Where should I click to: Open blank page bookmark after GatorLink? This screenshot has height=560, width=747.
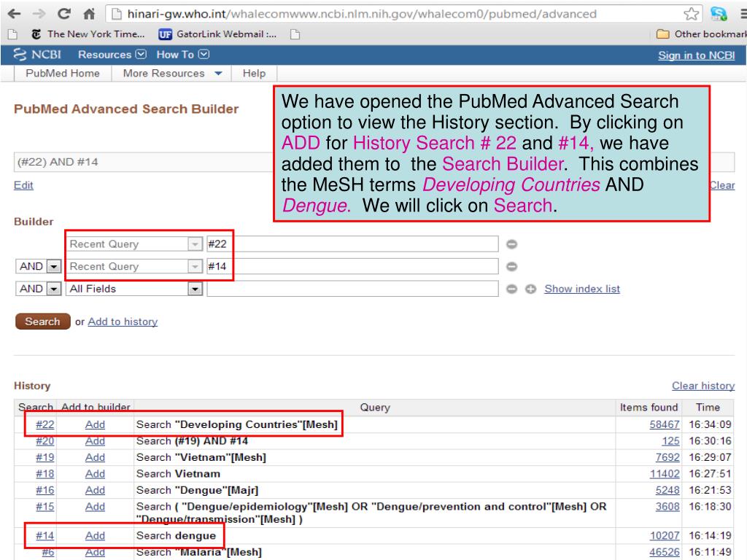pos(295,34)
